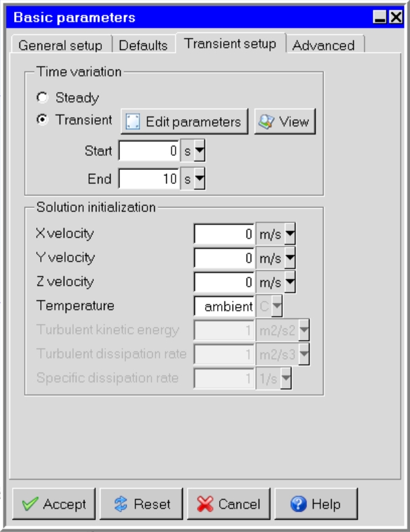
Task: Click the End time input field
Action: [149, 179]
